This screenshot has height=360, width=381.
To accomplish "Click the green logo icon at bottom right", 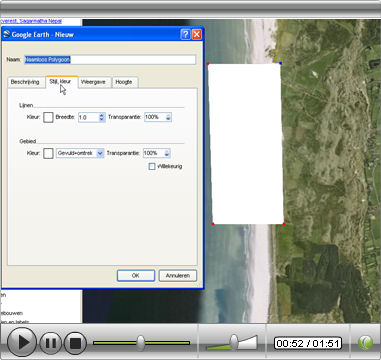I will (365, 342).
